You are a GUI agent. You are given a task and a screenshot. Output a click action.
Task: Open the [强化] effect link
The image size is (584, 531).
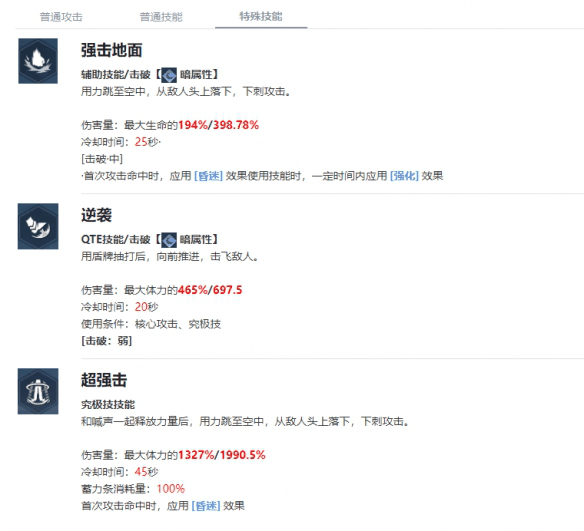404,176
